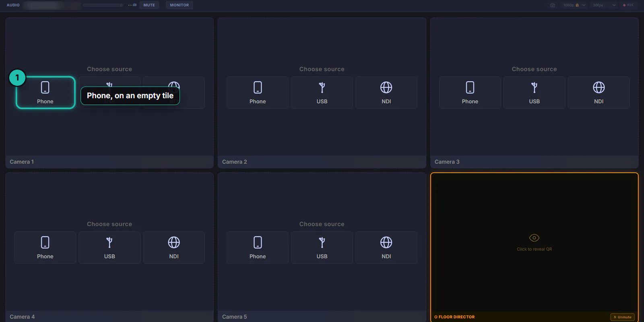Screen dimensions: 644x322
Task: Select NDI source in Camera 5 tile
Action: pyautogui.click(x=386, y=248)
